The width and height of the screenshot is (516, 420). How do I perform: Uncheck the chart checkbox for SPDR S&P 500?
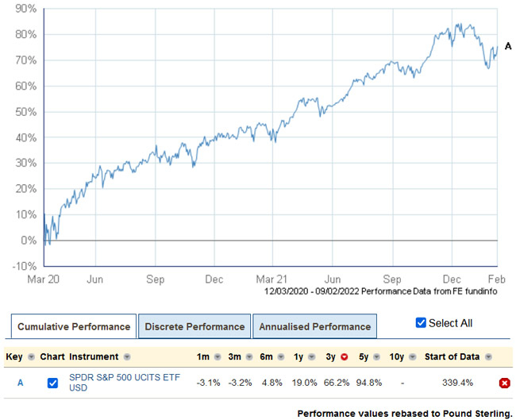[52, 383]
